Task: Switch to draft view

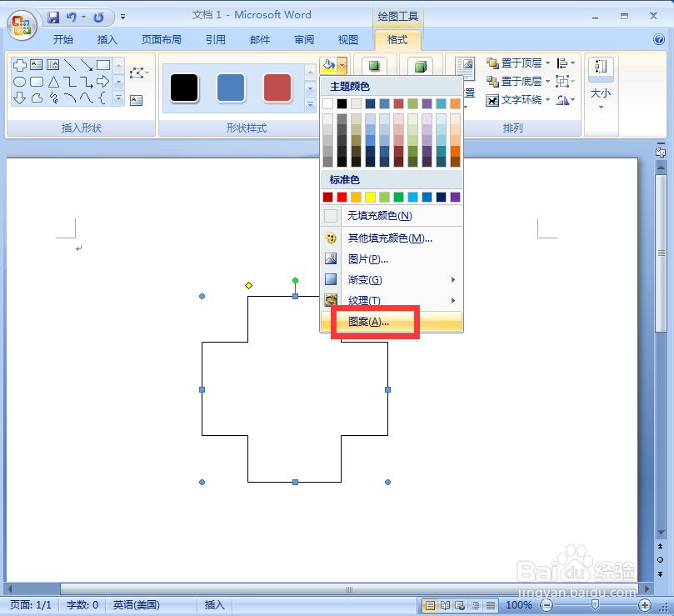Action: 491,605
